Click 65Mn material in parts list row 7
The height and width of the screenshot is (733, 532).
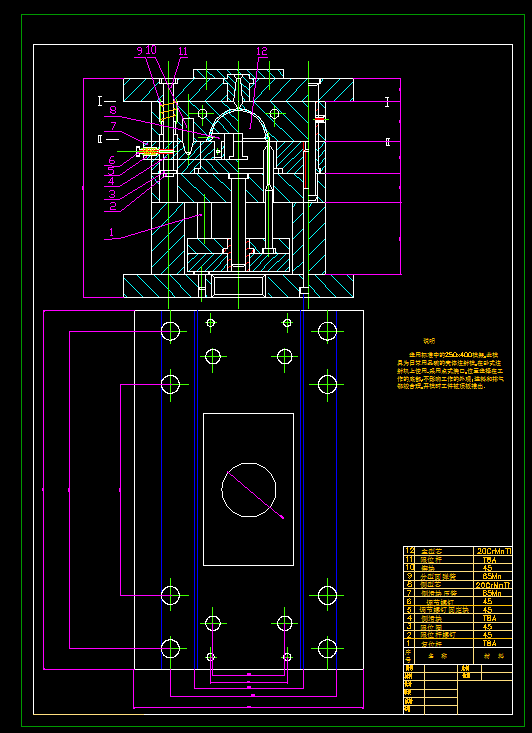[491, 593]
